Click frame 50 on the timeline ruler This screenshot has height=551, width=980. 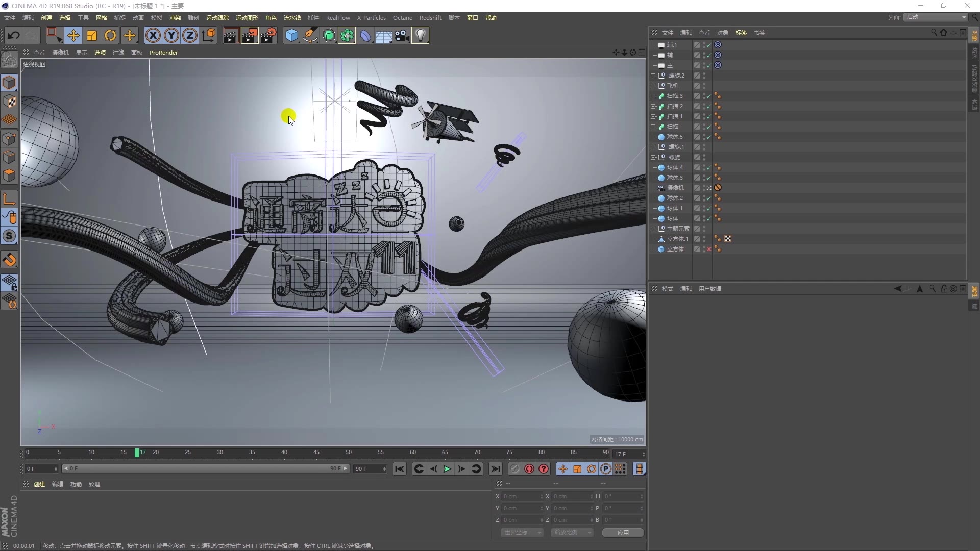click(x=349, y=453)
